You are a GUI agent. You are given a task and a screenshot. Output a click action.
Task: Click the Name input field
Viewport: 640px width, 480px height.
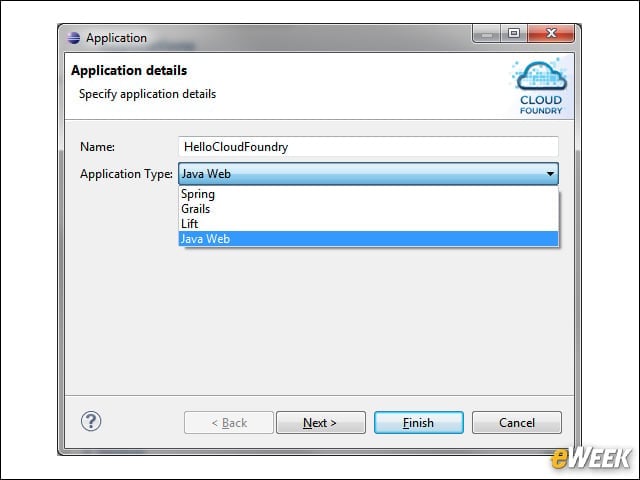pos(368,147)
